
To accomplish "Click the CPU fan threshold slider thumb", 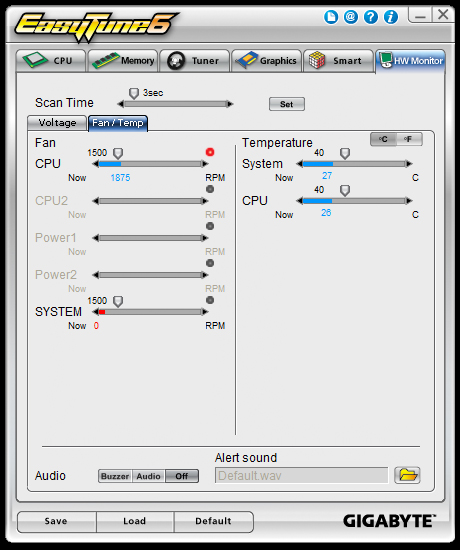I will point(118,154).
